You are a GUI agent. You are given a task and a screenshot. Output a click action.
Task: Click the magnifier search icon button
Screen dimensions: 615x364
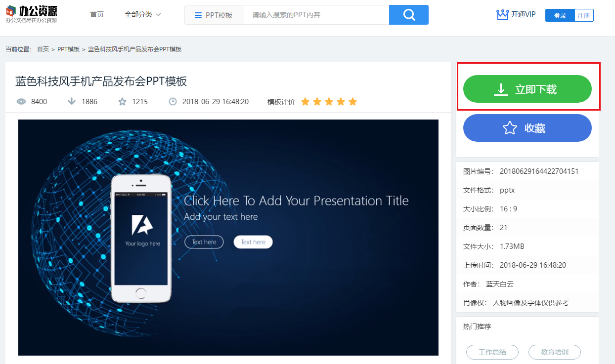(x=409, y=15)
